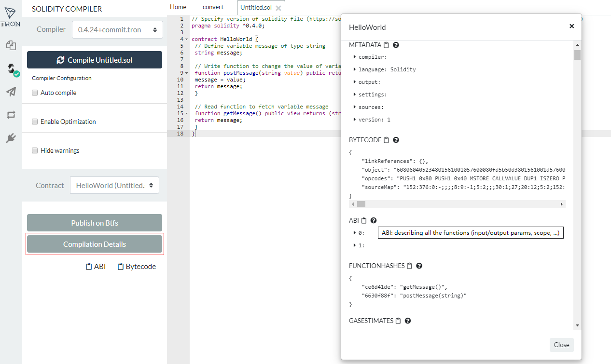This screenshot has width=611, height=364.
Task: Click the TRON logo icon
Action: pos(11,16)
